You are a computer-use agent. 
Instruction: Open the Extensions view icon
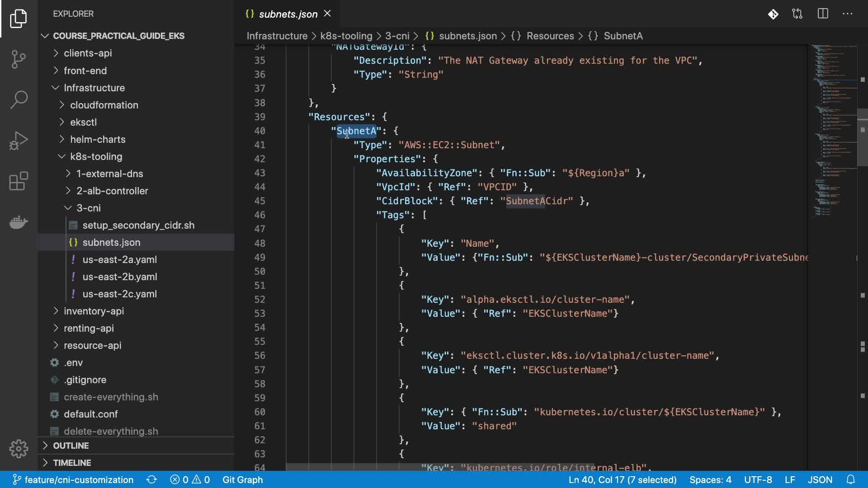pyautogui.click(x=19, y=181)
